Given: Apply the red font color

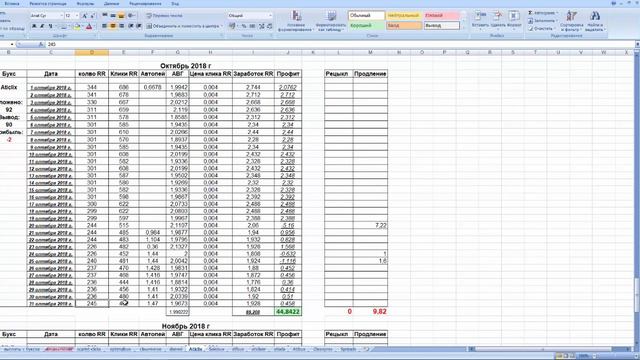Looking at the screenshot, I should pyautogui.click(x=89, y=26).
